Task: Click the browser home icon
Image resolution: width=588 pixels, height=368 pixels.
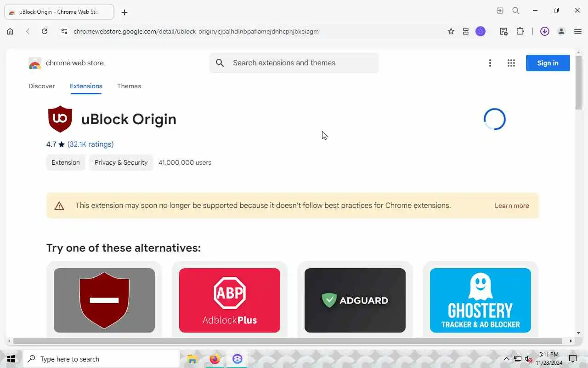Action: (x=10, y=31)
